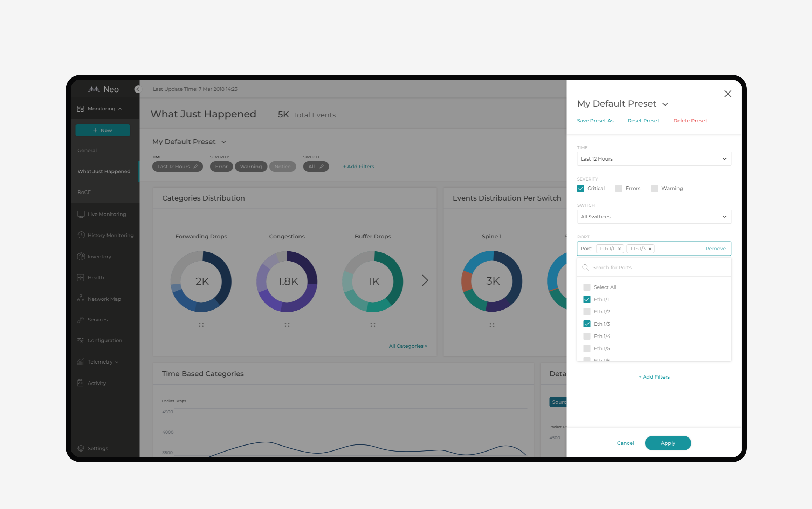
Task: Expand the My Default Preset panel chevron
Action: (665, 104)
